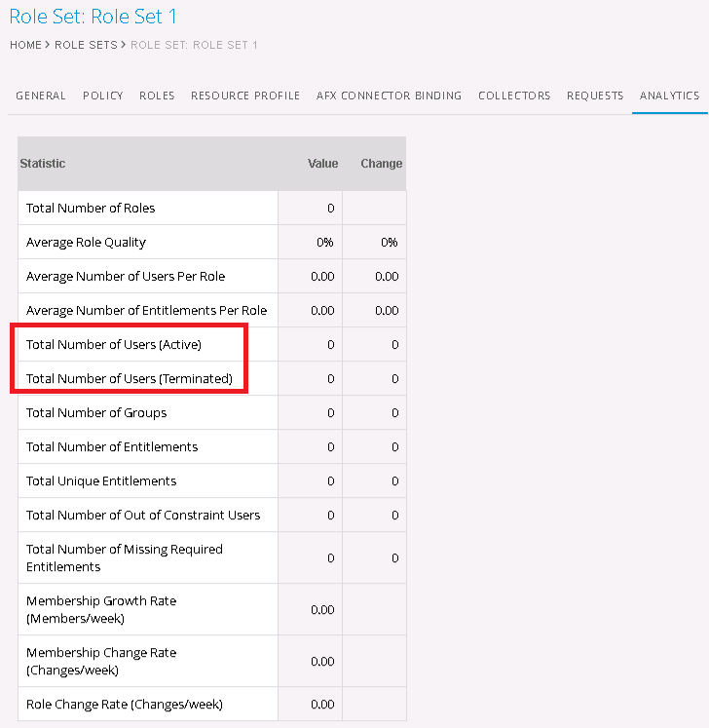This screenshot has width=709, height=728.
Task: Click the Statistic column header
Action: pos(43,164)
